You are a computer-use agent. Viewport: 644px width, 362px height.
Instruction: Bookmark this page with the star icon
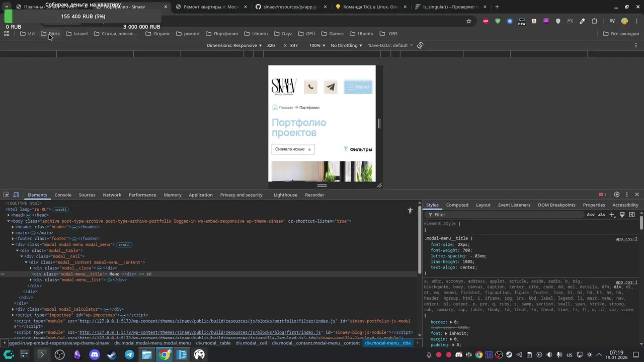pyautogui.click(x=469, y=21)
